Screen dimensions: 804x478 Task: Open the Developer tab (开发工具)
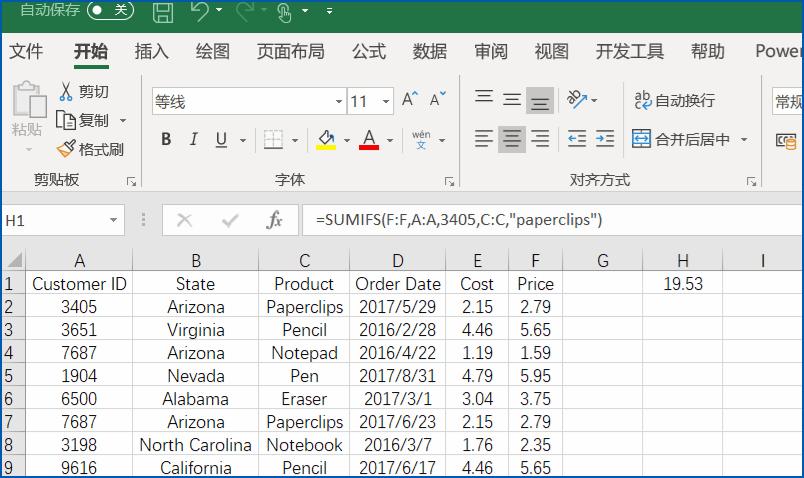(x=630, y=51)
